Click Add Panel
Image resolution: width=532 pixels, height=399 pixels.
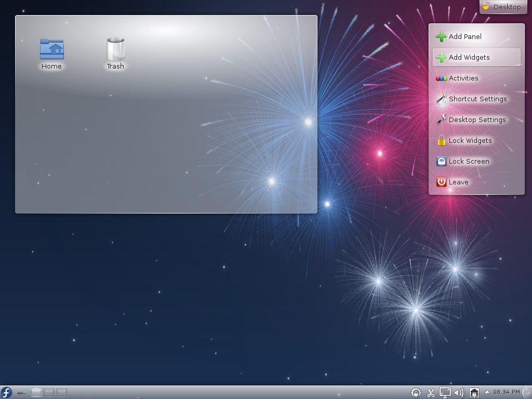pyautogui.click(x=464, y=36)
